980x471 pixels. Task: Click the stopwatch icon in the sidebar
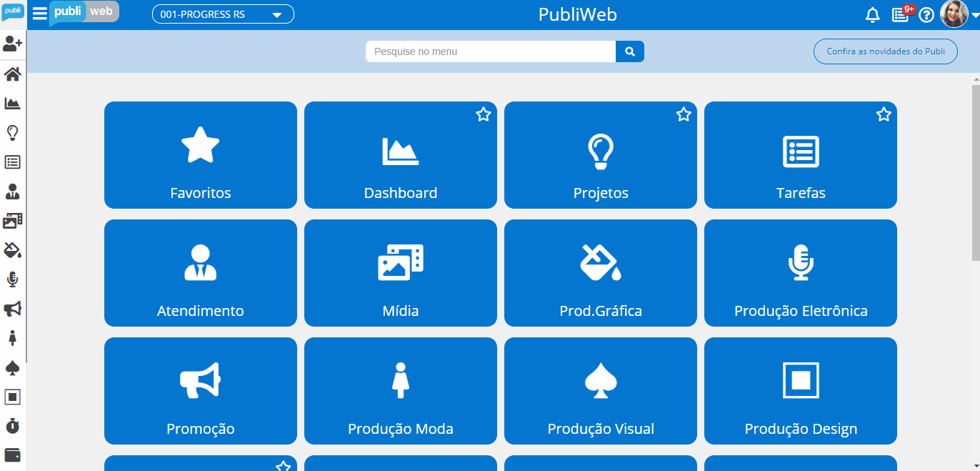(12, 426)
